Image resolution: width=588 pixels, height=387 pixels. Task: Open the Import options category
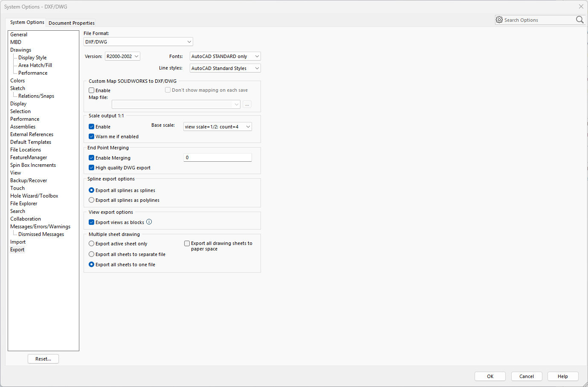click(18, 242)
